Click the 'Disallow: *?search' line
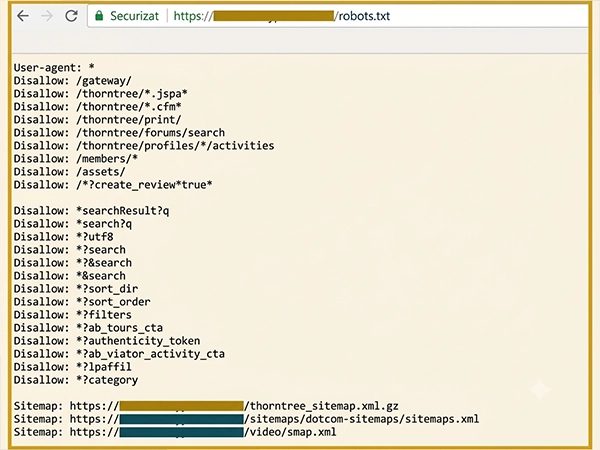This screenshot has width=600, height=450. pyautogui.click(x=70, y=250)
